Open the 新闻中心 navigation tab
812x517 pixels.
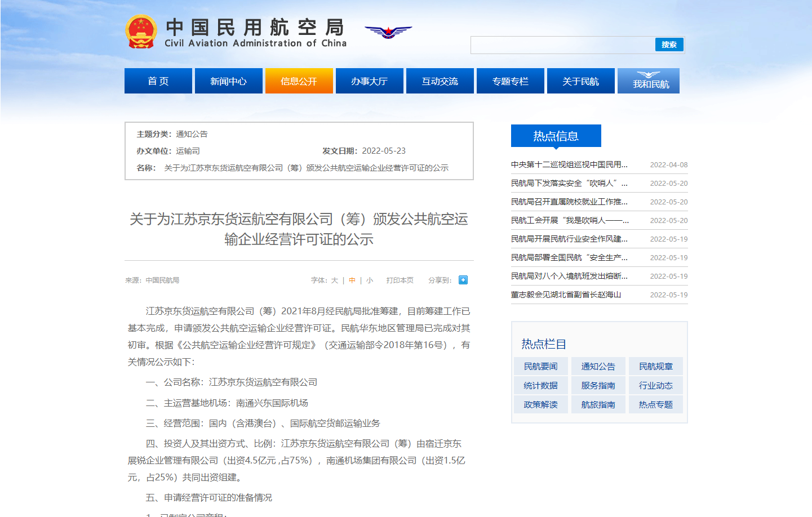point(228,81)
